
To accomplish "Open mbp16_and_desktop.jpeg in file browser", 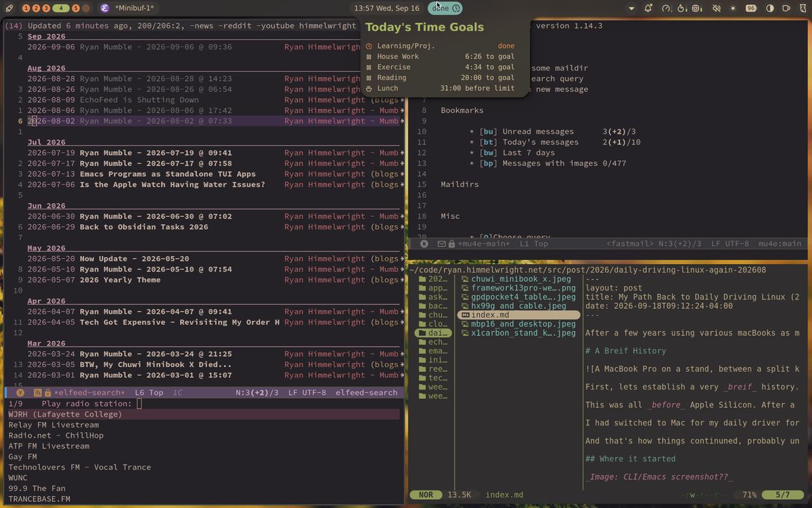I will tap(518, 324).
